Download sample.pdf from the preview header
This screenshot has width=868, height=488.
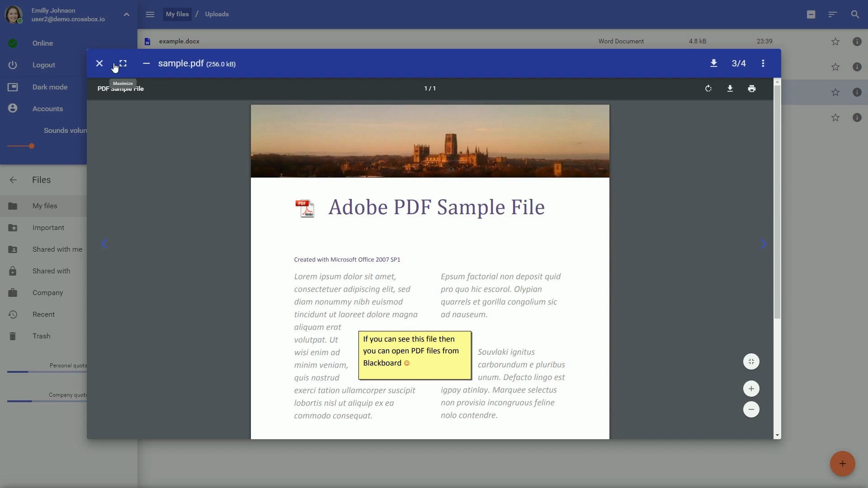(x=713, y=64)
